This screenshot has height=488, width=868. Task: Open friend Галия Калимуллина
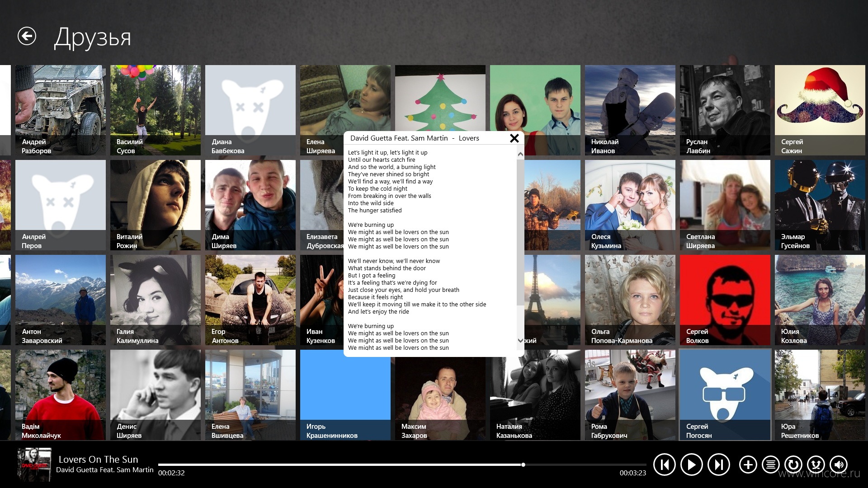(x=156, y=300)
